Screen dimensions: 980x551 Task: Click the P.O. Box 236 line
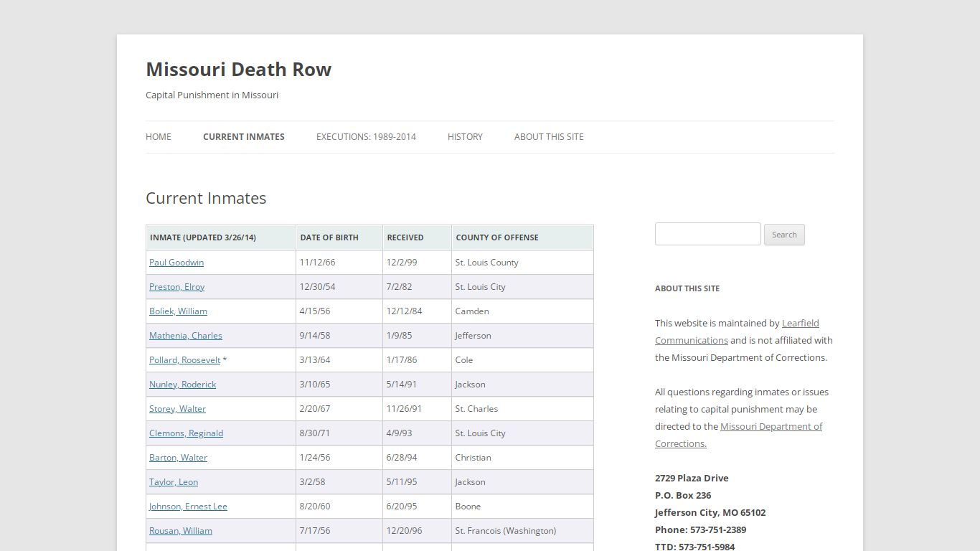(683, 496)
